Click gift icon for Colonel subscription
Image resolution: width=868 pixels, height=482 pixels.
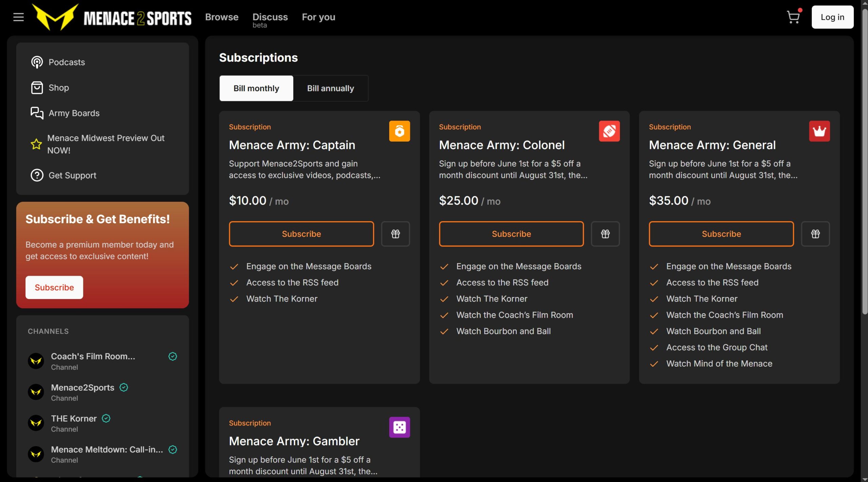point(605,234)
